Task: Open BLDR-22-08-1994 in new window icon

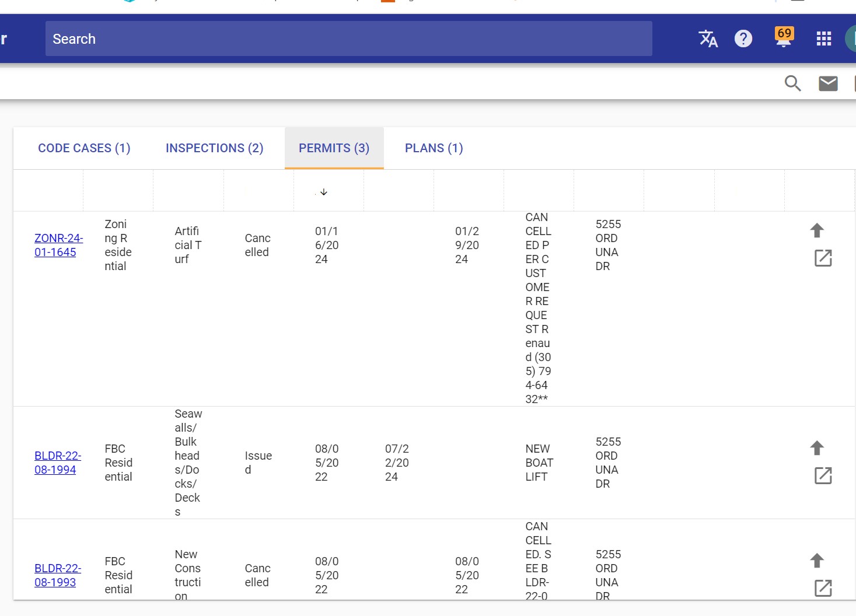Action: pyautogui.click(x=823, y=475)
